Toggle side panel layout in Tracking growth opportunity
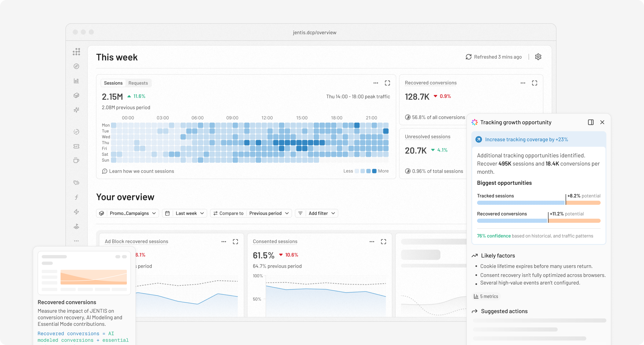This screenshot has width=644, height=345. (x=590, y=122)
